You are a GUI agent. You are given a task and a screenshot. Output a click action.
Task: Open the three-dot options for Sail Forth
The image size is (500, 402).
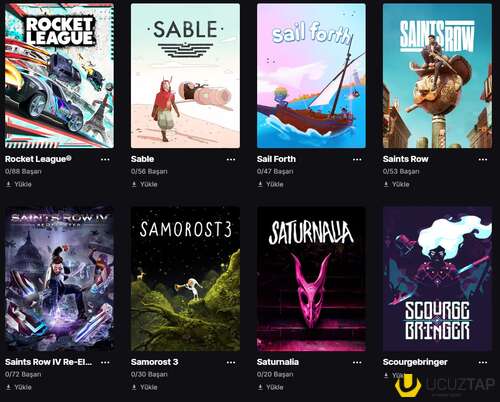[x=357, y=160]
